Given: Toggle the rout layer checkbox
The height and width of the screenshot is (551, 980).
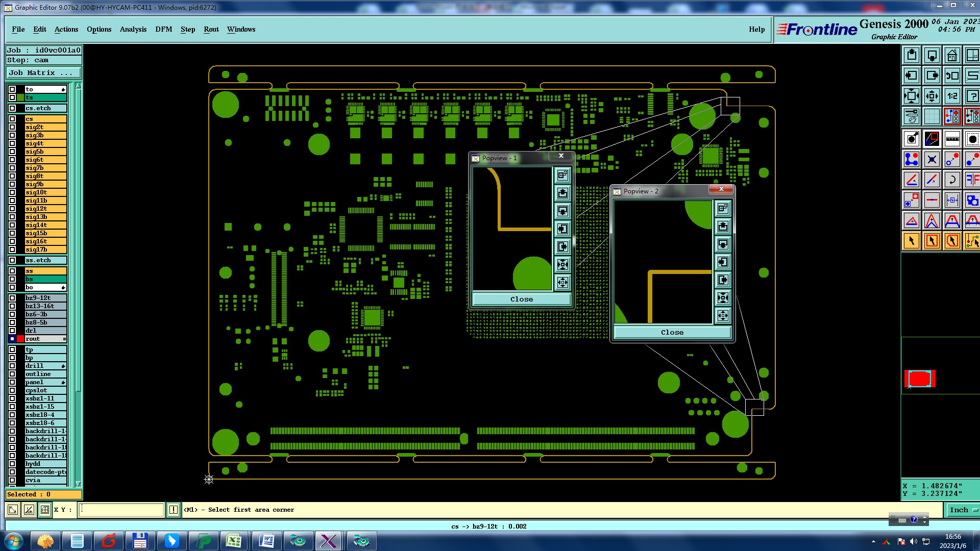Looking at the screenshot, I should point(12,339).
